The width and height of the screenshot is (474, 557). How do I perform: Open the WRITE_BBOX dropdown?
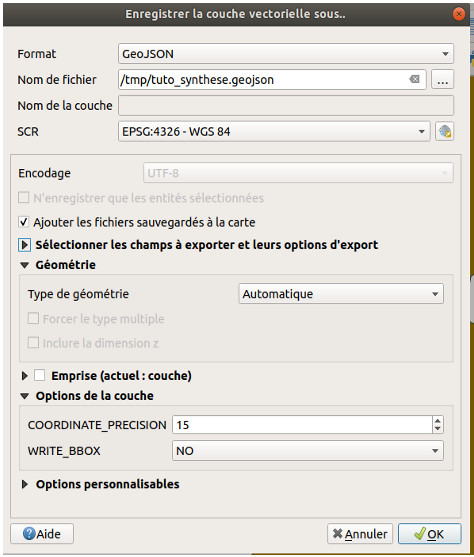click(308, 450)
